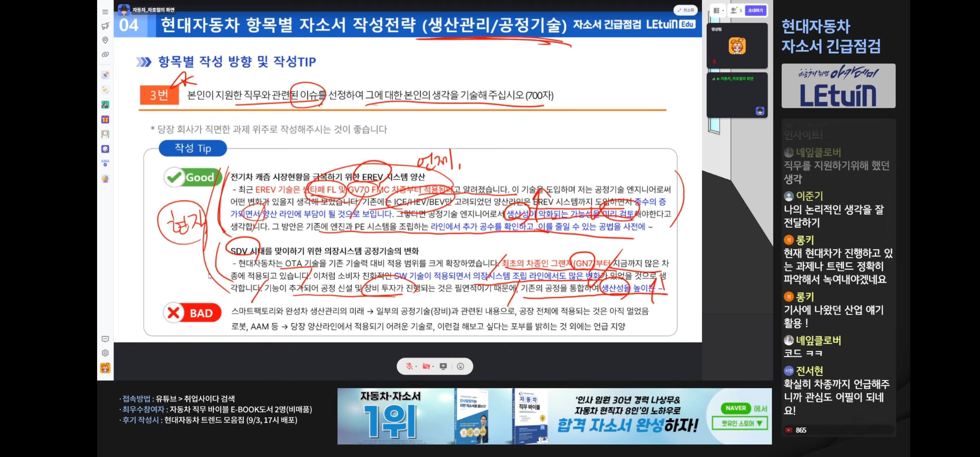Open the chat speech bubble icon
The width and height of the screenshot is (980, 457).
105,339
